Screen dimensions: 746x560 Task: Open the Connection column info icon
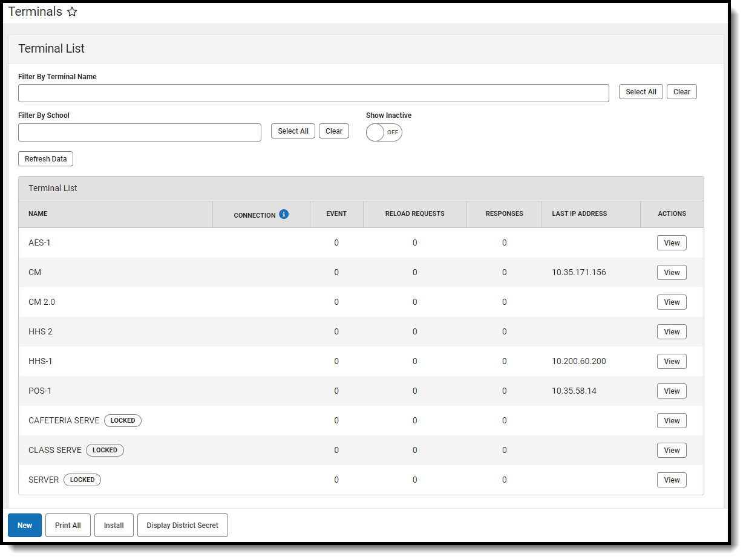284,214
